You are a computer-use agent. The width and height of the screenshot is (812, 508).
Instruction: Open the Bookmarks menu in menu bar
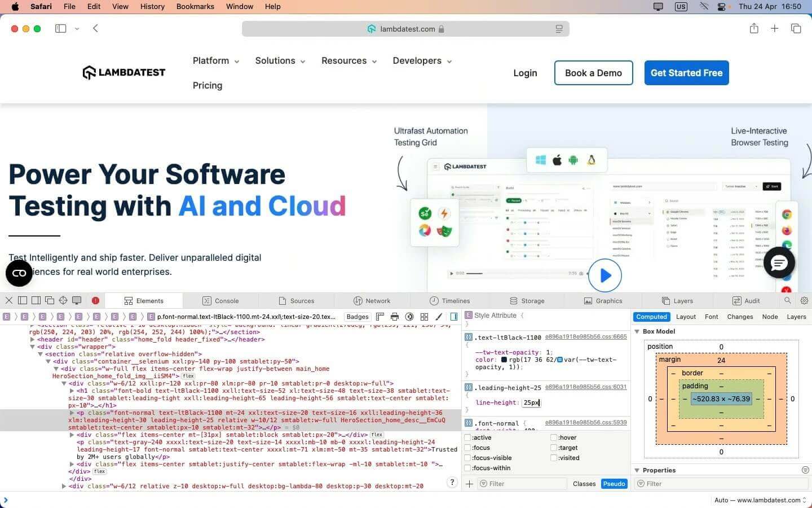click(x=195, y=6)
